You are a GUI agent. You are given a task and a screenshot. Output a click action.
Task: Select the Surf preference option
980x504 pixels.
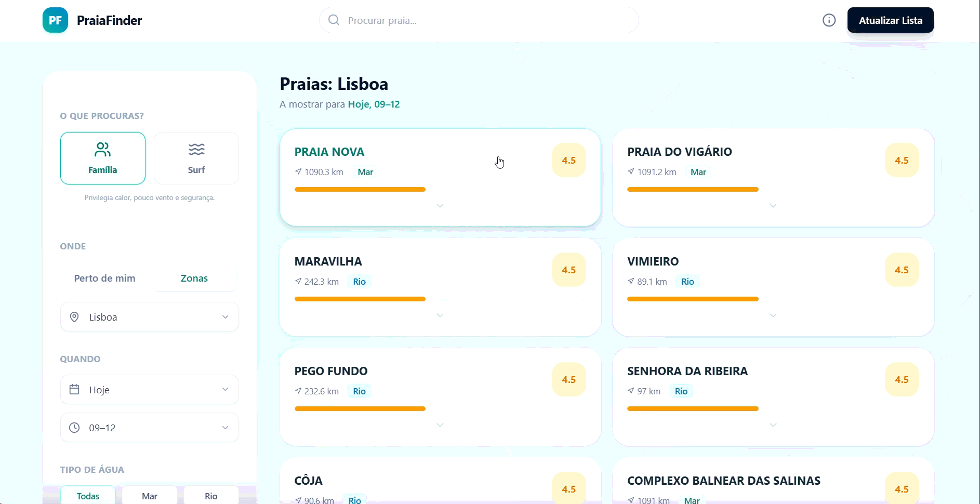pyautogui.click(x=196, y=158)
